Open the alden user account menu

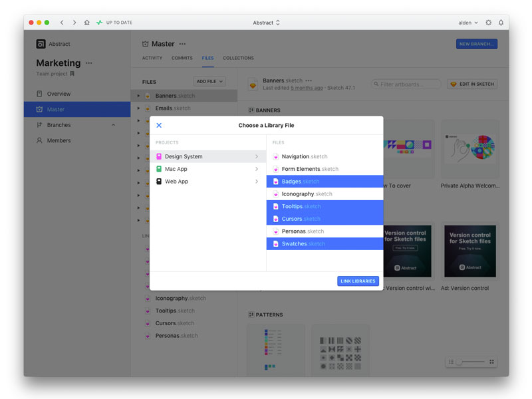(x=468, y=23)
